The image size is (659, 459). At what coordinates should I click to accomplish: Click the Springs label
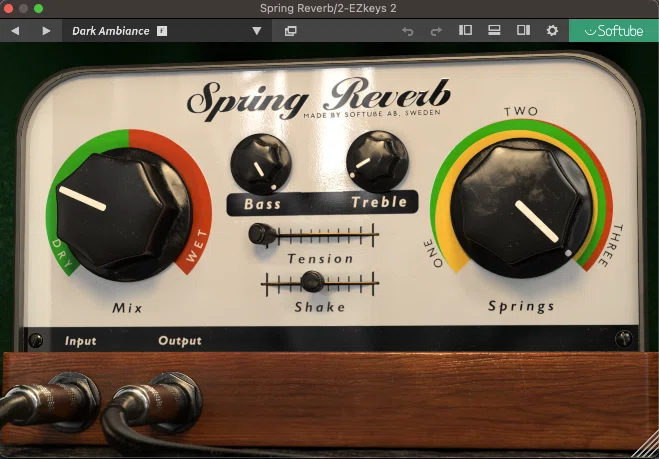(521, 306)
